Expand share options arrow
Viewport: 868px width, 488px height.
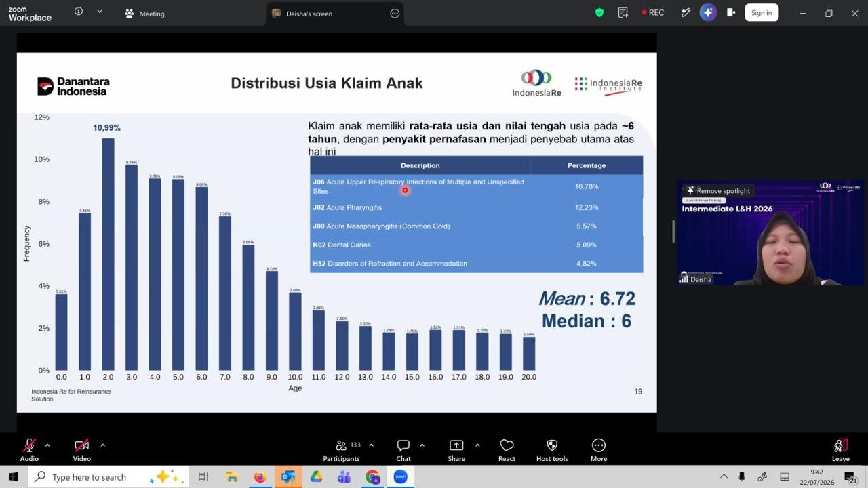coord(477,445)
